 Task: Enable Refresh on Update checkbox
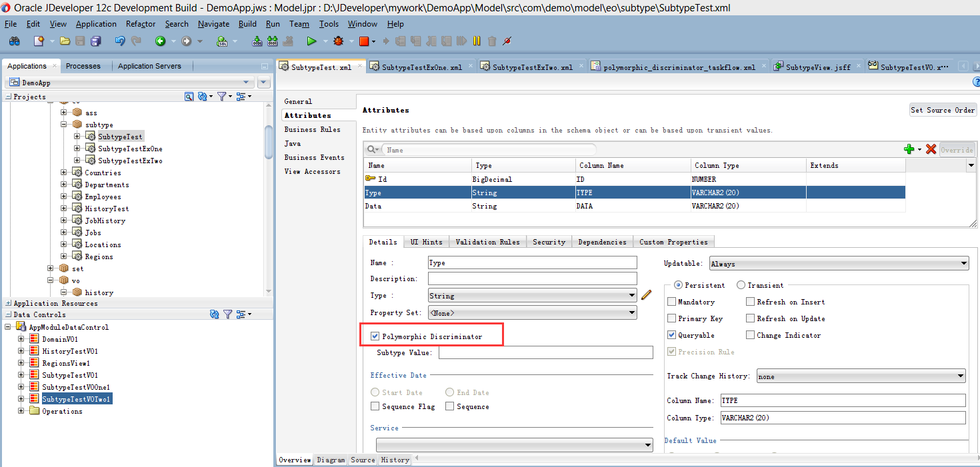(x=750, y=318)
